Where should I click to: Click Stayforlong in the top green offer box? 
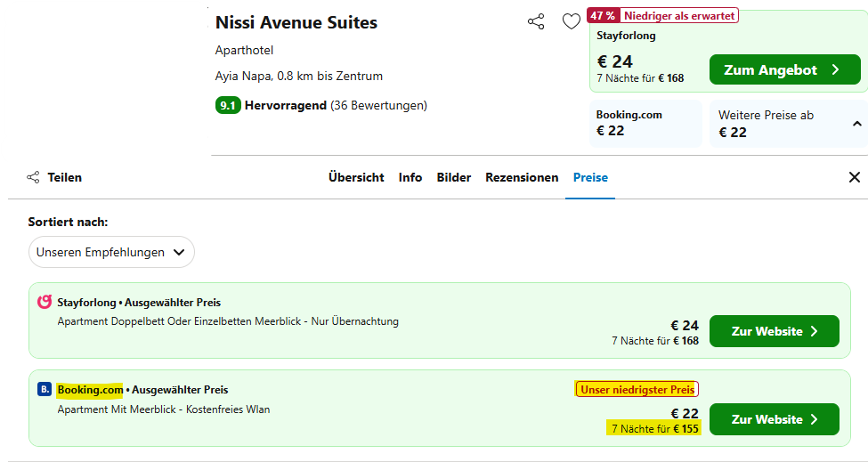click(x=626, y=36)
